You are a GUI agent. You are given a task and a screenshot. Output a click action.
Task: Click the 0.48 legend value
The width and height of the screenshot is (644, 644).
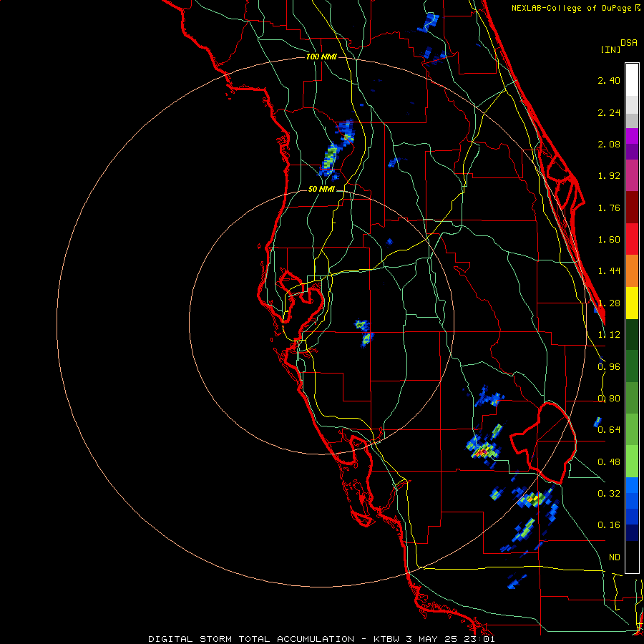pyautogui.click(x=609, y=462)
